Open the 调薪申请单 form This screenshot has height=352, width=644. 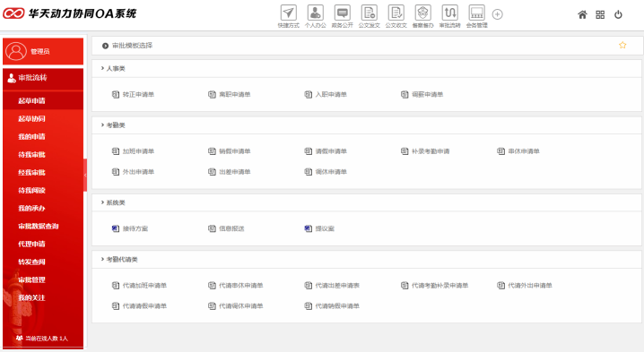coord(422,94)
